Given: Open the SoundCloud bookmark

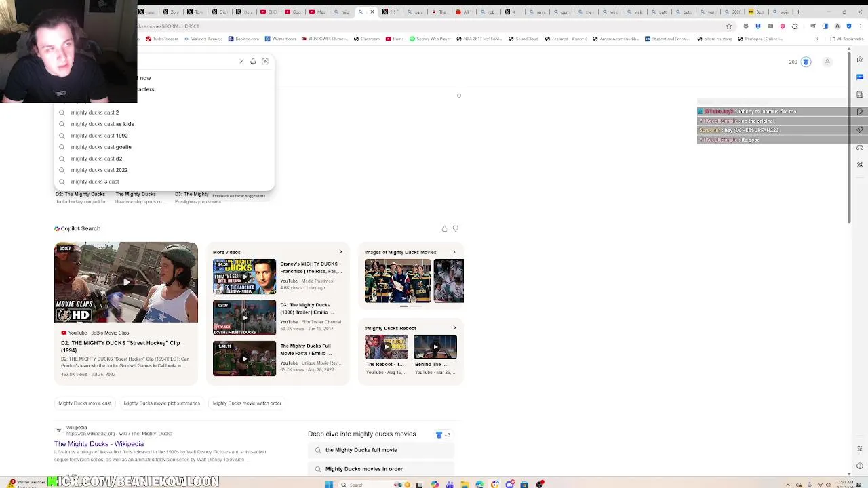Looking at the screenshot, I should point(523,39).
